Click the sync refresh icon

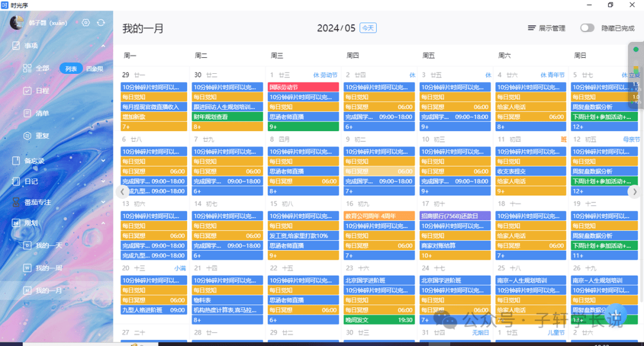[x=101, y=23]
